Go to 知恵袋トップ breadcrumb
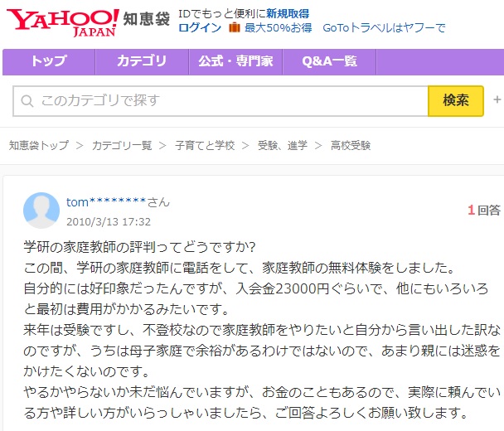Screen dimensions: 504x431 pyautogui.click(x=39, y=146)
